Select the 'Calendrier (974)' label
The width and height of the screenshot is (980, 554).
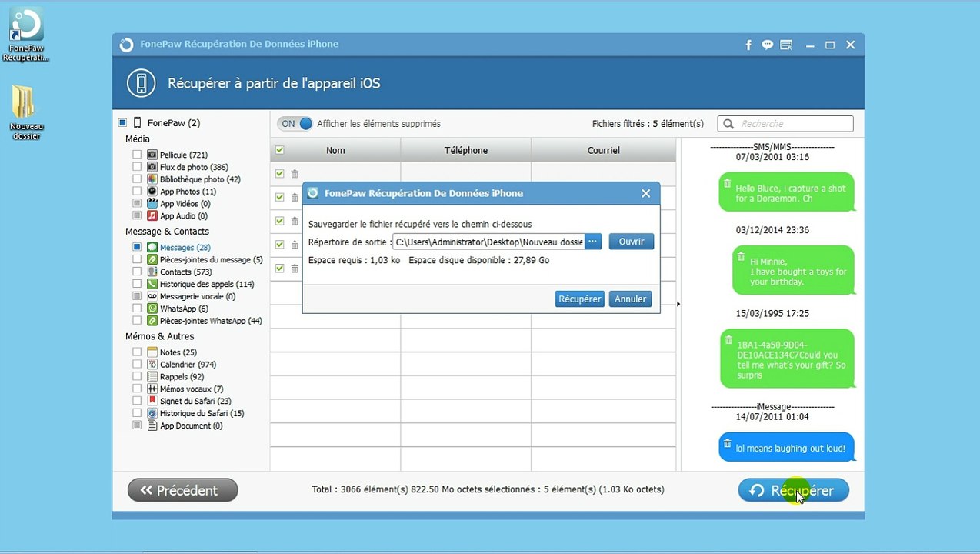coord(188,365)
